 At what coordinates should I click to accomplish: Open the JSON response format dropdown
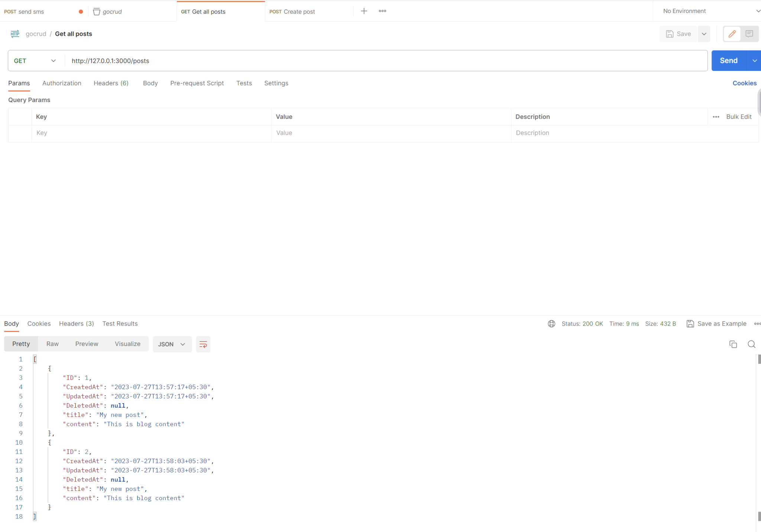tap(172, 344)
